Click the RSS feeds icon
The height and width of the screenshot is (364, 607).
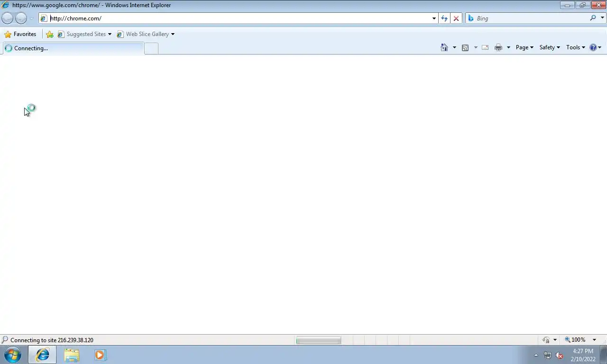(465, 47)
